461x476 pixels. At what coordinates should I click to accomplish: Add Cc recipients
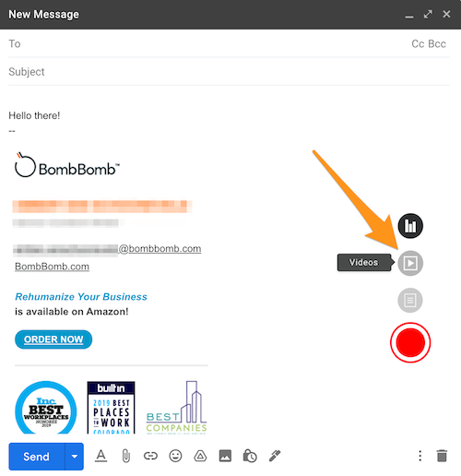pos(418,44)
